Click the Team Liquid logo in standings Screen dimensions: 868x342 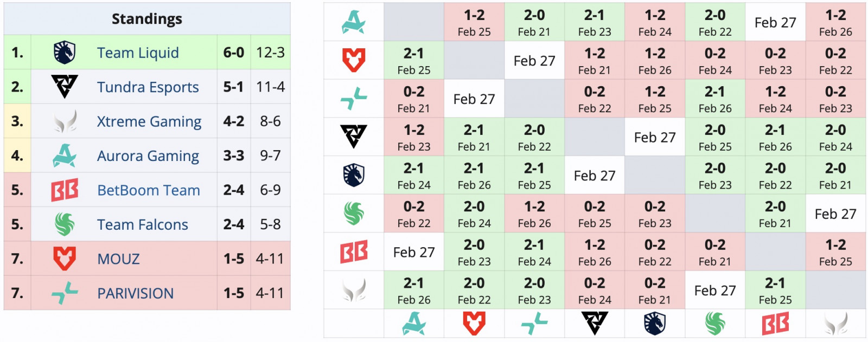pyautogui.click(x=65, y=53)
